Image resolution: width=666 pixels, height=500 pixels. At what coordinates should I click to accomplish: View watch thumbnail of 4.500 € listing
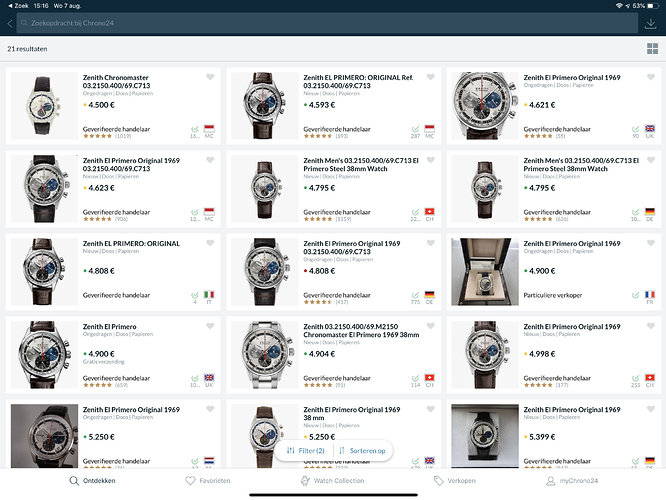[44, 106]
